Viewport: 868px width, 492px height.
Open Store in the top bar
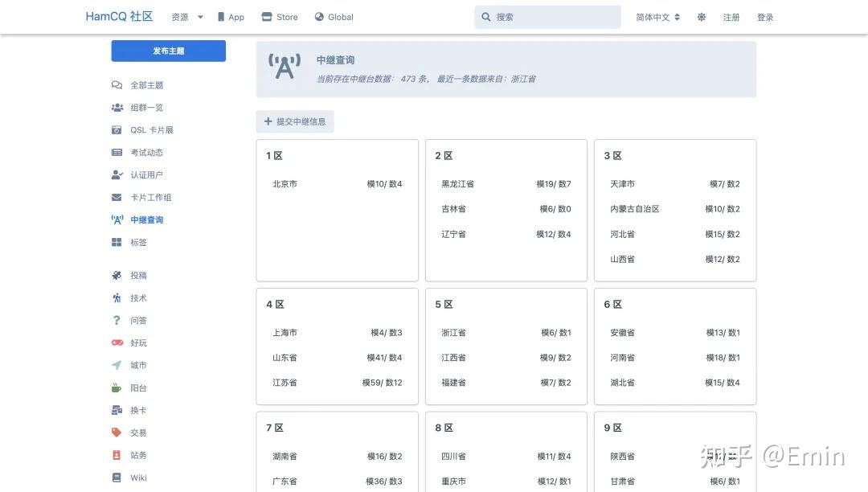279,16
